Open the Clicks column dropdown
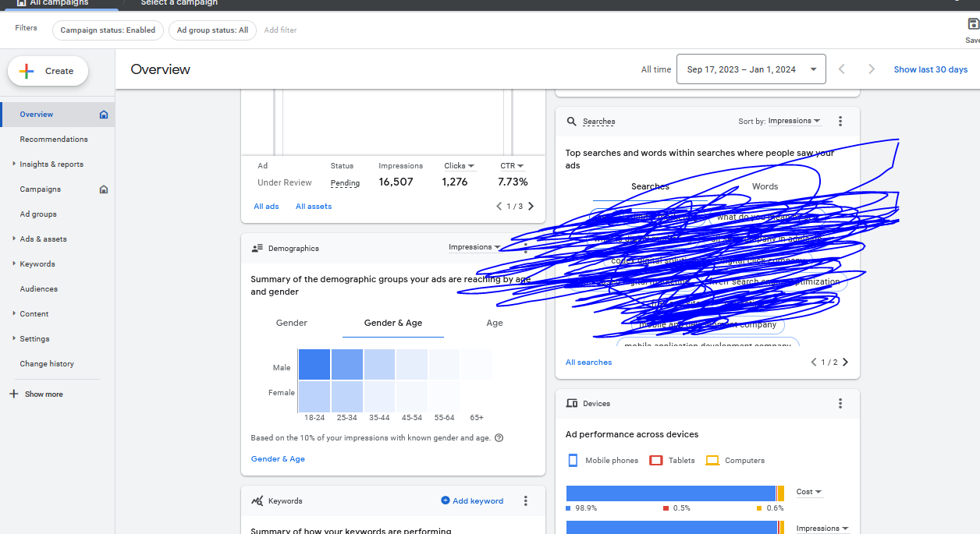This screenshot has height=534, width=980. point(459,166)
